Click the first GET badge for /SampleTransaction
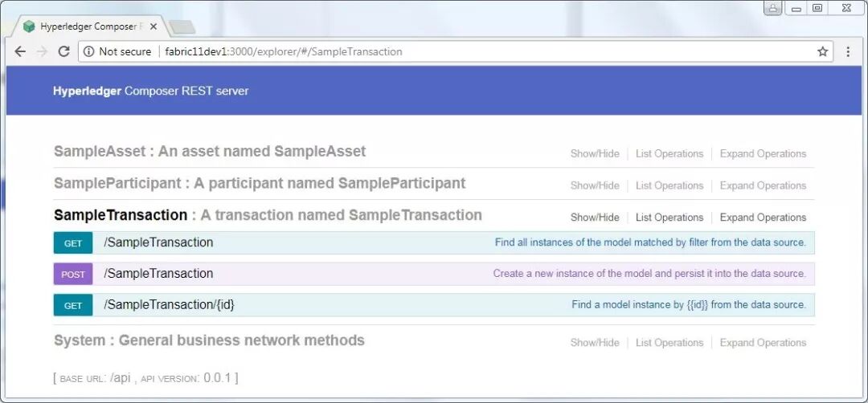 click(73, 243)
